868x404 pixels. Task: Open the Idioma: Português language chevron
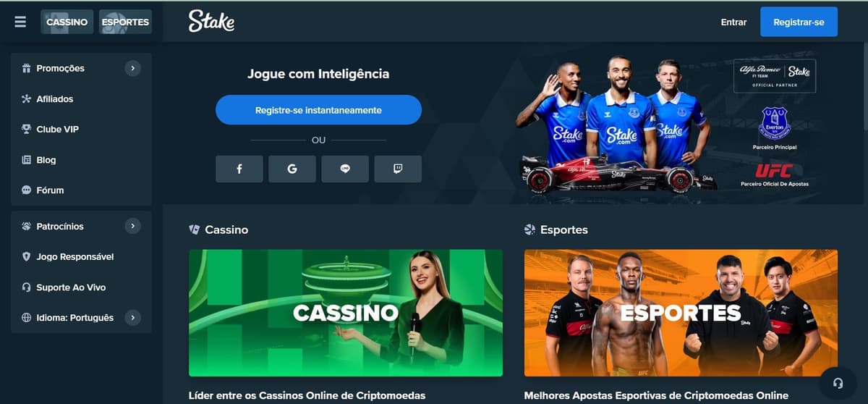point(132,317)
